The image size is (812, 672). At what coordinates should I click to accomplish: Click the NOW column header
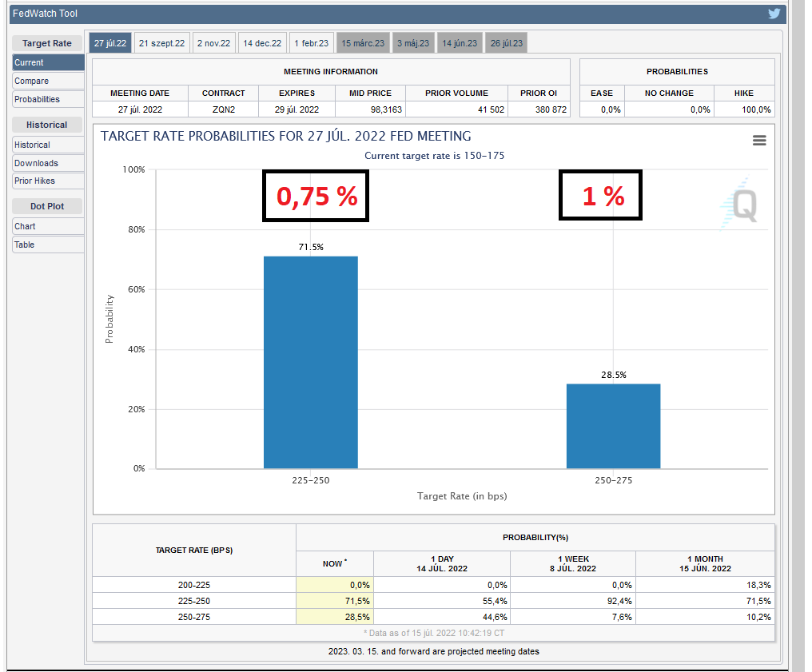pos(335,564)
